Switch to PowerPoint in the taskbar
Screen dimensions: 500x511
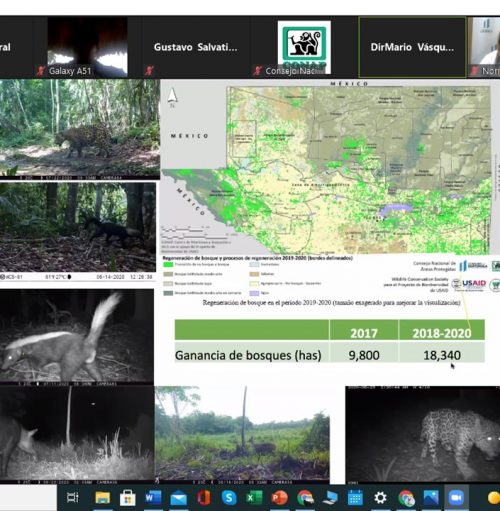pos(279,498)
